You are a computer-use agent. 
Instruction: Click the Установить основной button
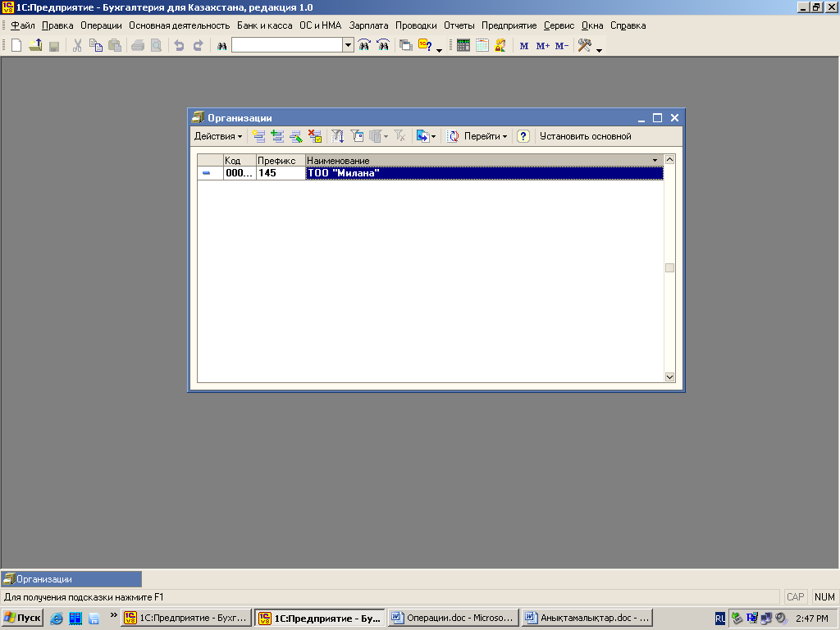point(586,136)
